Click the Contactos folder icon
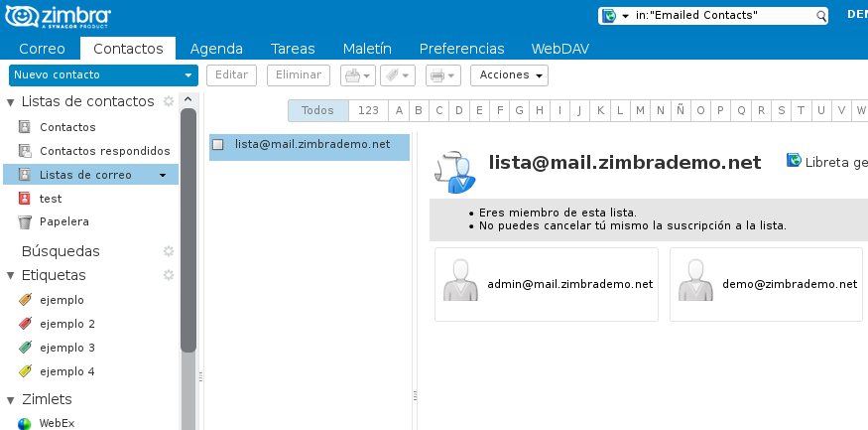The height and width of the screenshot is (430, 868). click(25, 127)
